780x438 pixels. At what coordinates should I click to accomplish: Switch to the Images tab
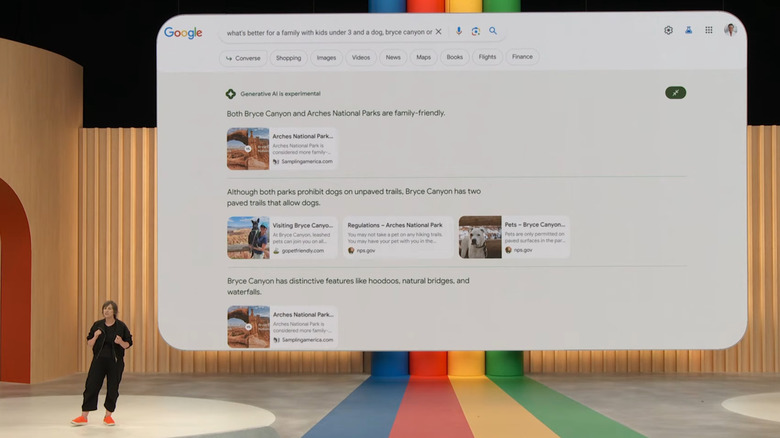[326, 58]
